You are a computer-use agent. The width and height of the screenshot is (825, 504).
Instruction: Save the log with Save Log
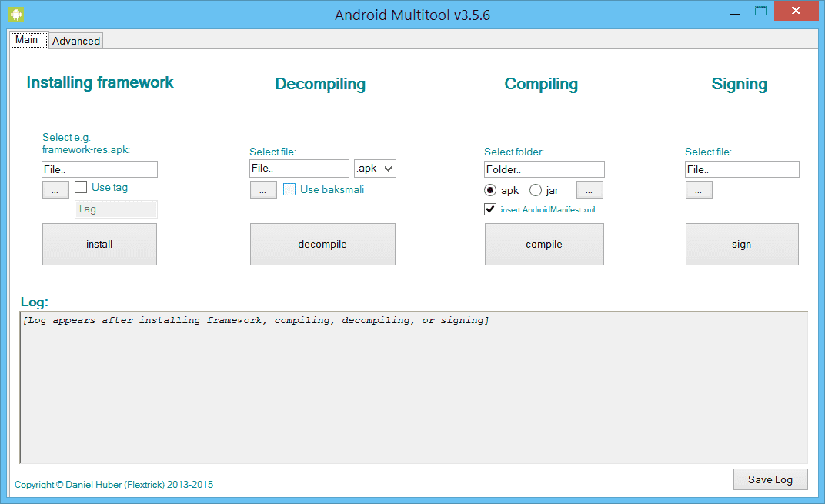click(770, 479)
